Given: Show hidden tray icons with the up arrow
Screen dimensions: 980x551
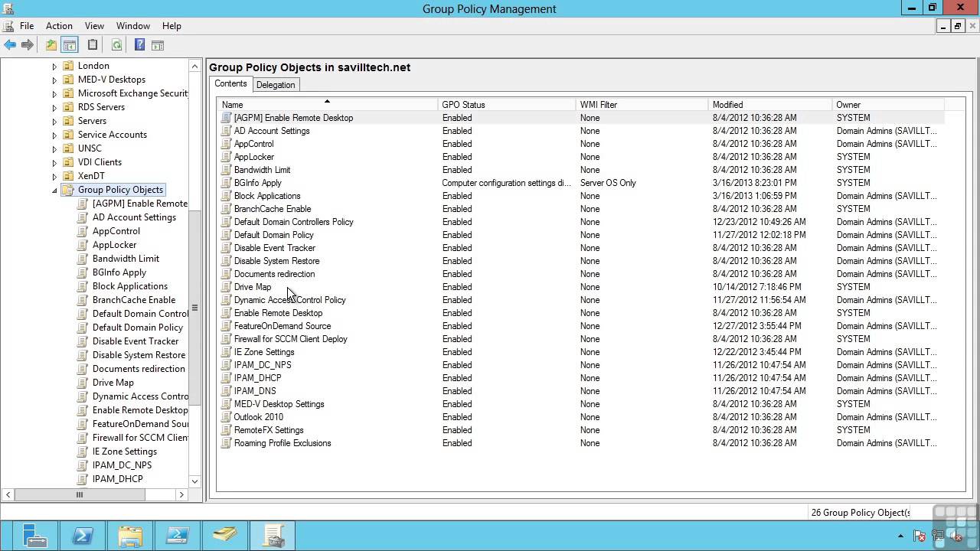Looking at the screenshot, I should [900, 536].
